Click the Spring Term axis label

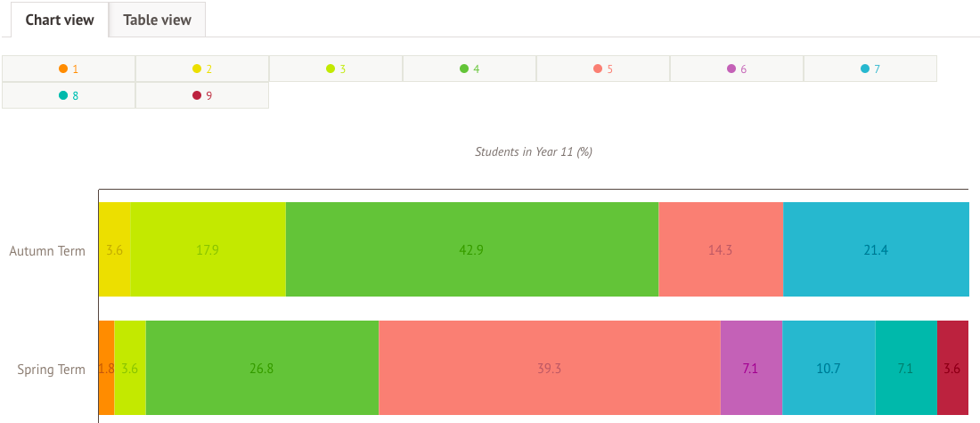click(52, 369)
